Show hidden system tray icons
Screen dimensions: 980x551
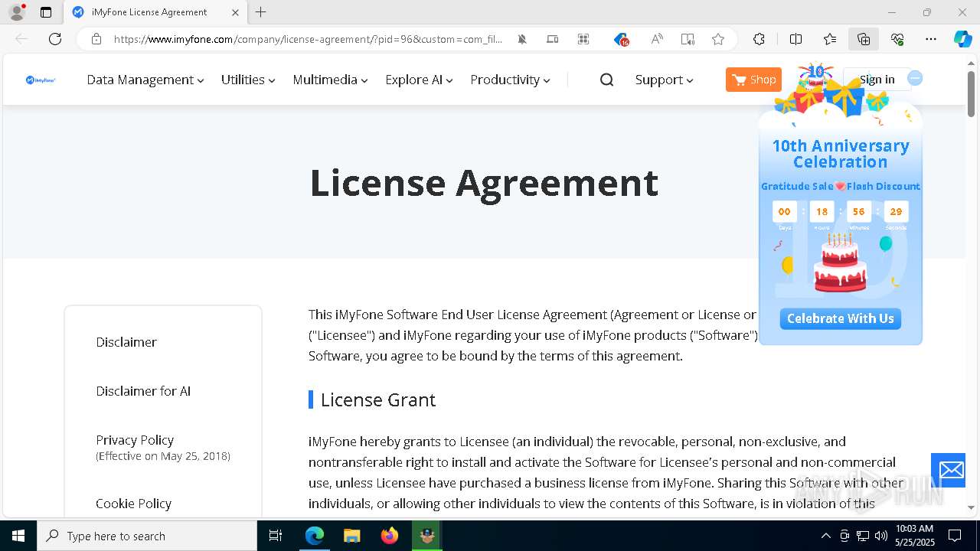point(825,536)
